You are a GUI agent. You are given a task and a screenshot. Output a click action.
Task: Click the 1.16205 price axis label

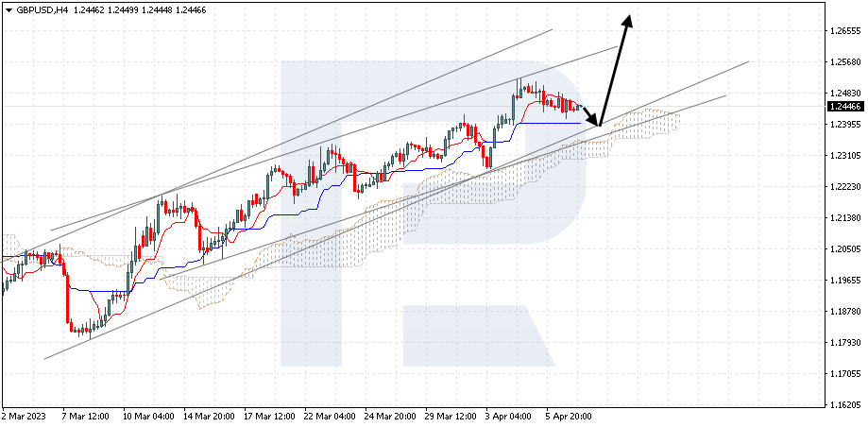(x=839, y=404)
